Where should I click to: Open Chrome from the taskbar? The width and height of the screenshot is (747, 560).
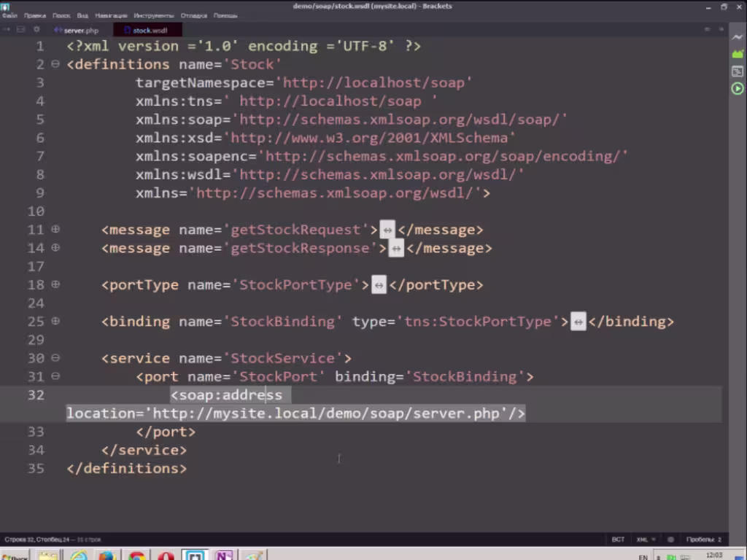136,556
